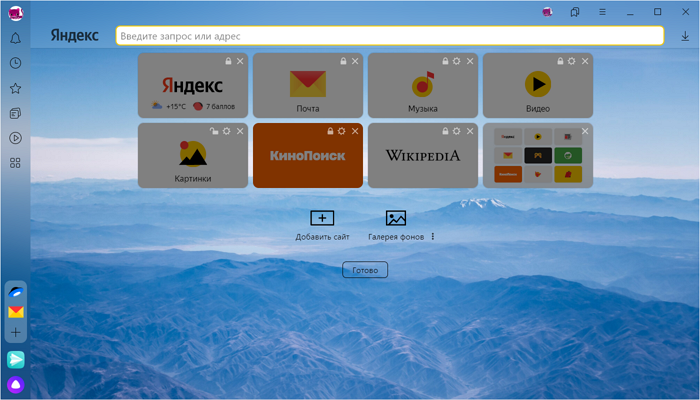The image size is (700, 400).
Task: Open Галерея фонов backgrounds gallery
Action: [x=396, y=225]
